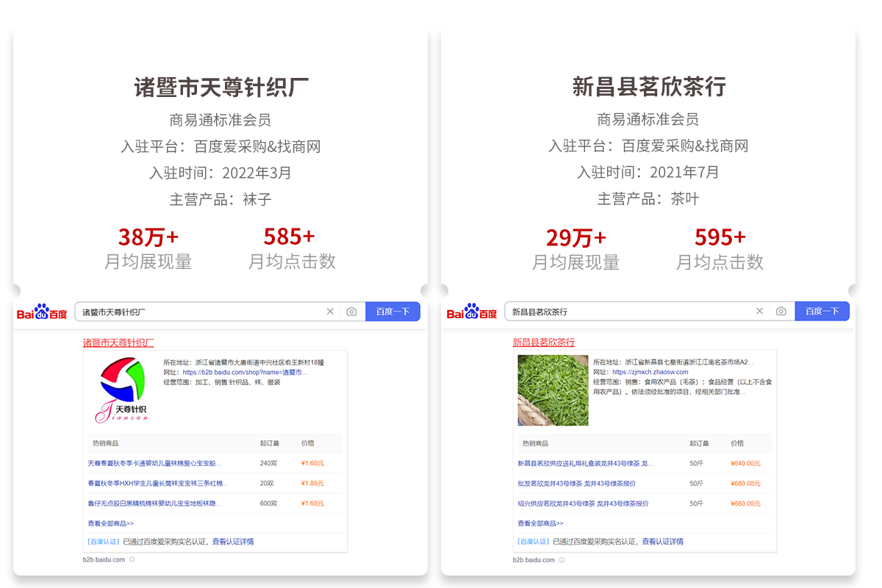Open product 绍兴供应茗欣龙井43号绿茶 link
Viewport: 882px width, 588px height.
(x=583, y=503)
